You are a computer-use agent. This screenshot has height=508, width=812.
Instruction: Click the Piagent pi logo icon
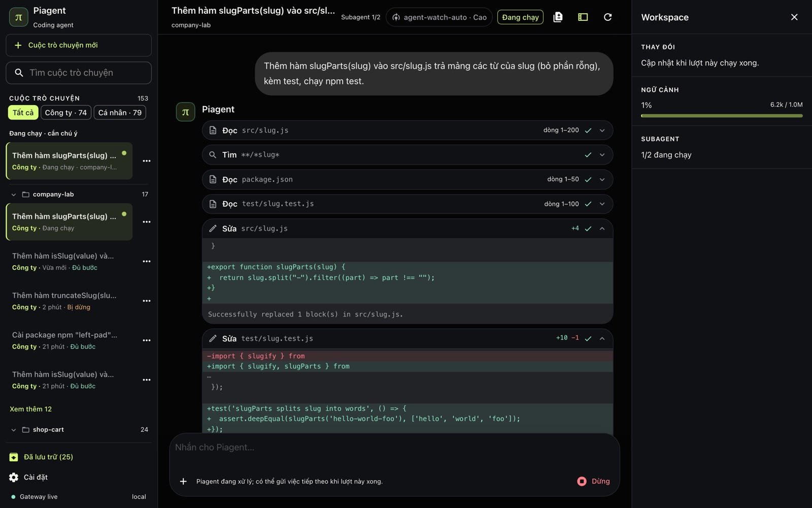click(19, 17)
